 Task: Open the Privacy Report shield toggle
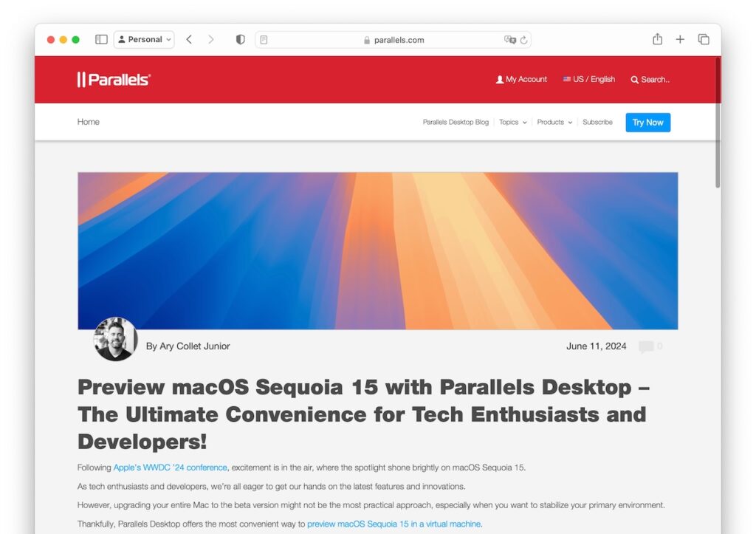pyautogui.click(x=240, y=39)
